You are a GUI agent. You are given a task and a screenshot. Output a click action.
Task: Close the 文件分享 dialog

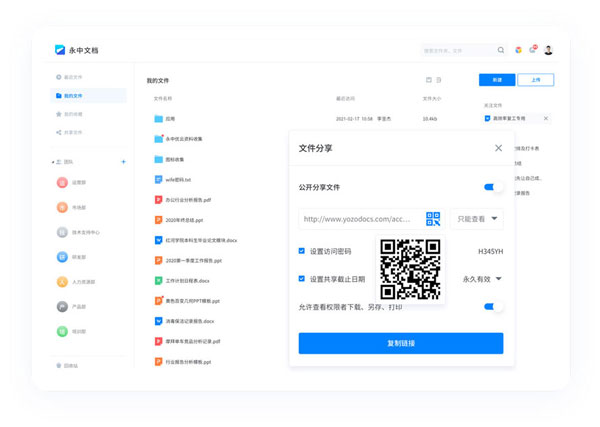coord(498,148)
